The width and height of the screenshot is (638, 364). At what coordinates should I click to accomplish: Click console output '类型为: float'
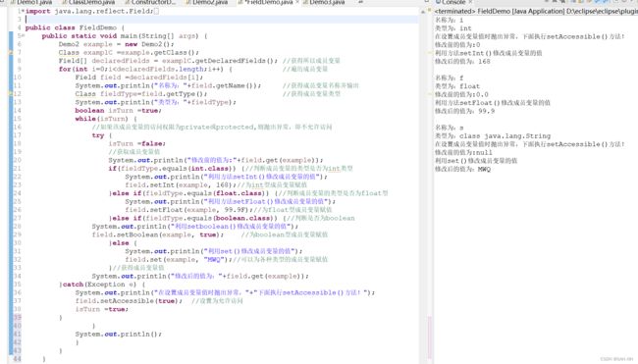tap(457, 86)
